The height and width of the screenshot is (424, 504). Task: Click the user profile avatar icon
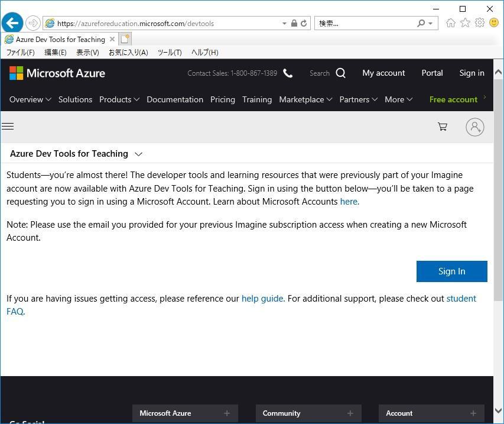coord(474,127)
